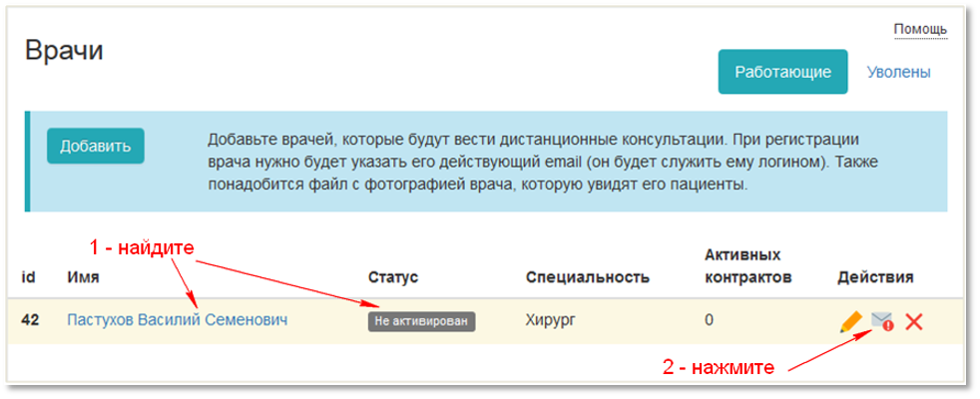The image size is (980, 399).
Task: Open the Помощь help link
Action: tap(919, 29)
